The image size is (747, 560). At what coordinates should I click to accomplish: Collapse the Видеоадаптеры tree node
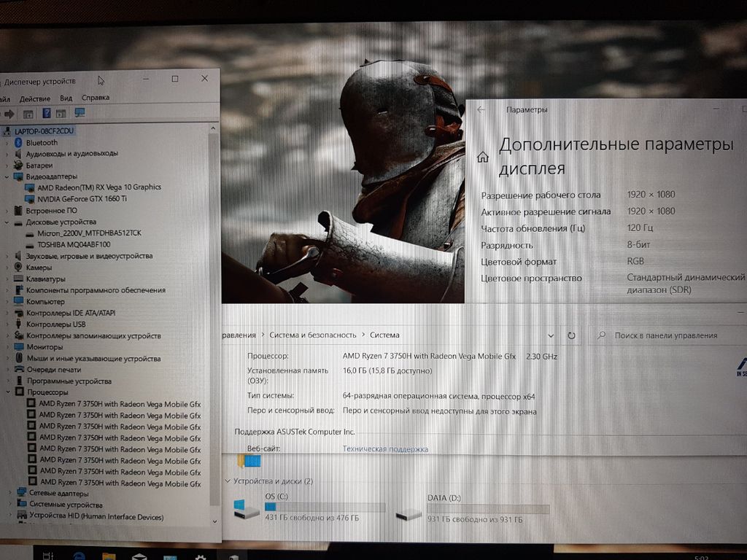(x=7, y=176)
